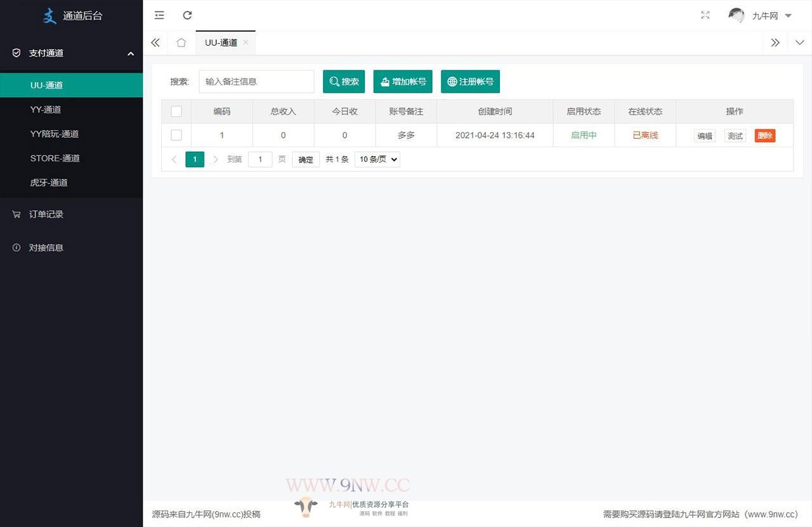Select UU-通道 in the sidebar

point(71,85)
